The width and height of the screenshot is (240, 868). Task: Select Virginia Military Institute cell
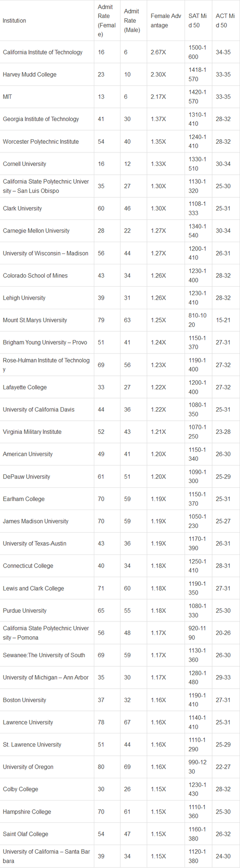[x=47, y=432]
